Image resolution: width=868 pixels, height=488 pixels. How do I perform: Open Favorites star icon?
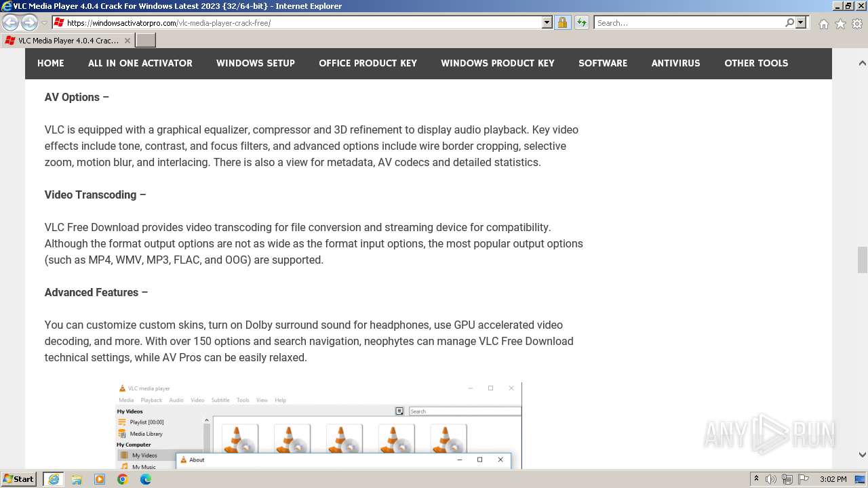tap(840, 24)
